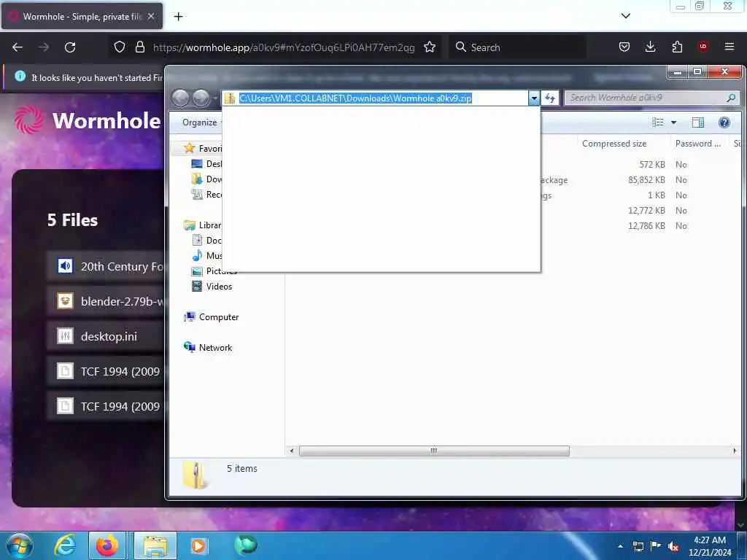Click the horizontal scrollbar thumb

[x=434, y=451]
